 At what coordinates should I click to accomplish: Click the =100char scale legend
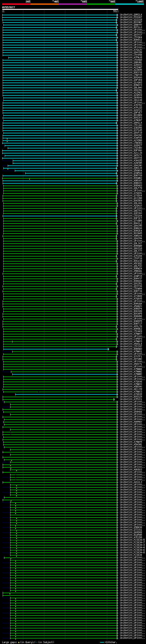[109, 642]
